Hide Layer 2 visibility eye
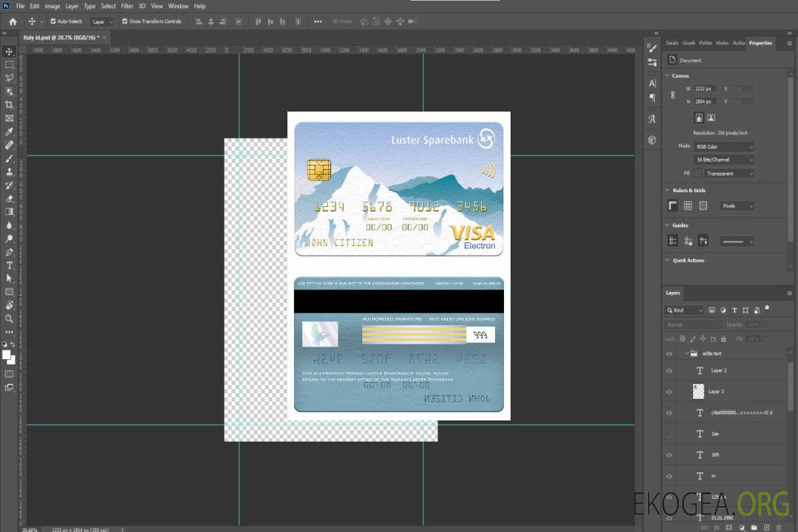The height and width of the screenshot is (532, 798). pos(669,371)
